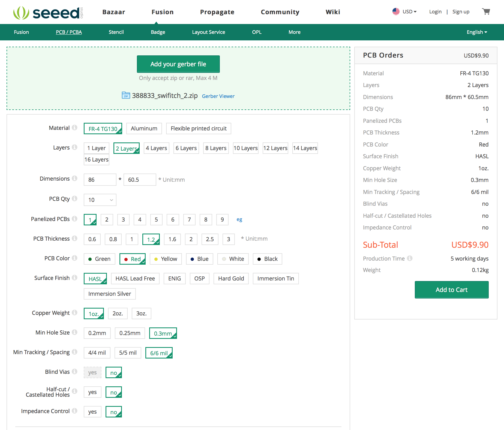Screen dimensions: 504x430
Task: Select the Aluminum material option
Action: [x=144, y=129]
